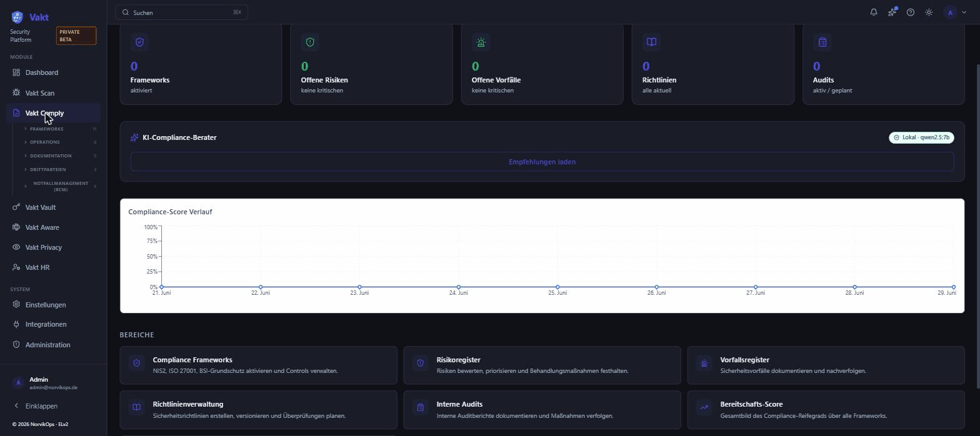Screen dimensions: 980x436
Task: Click the shield icon on Frameworks card
Action: coord(139,42)
